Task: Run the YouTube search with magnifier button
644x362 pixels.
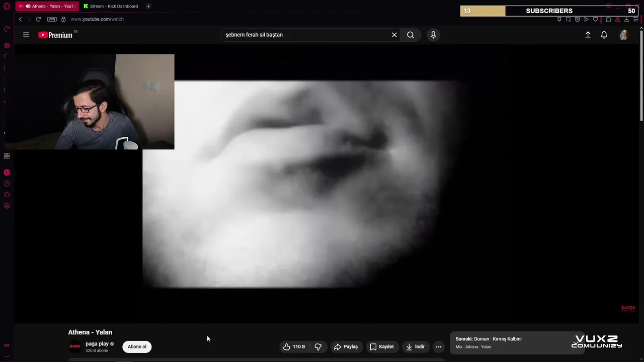Action: (x=411, y=35)
